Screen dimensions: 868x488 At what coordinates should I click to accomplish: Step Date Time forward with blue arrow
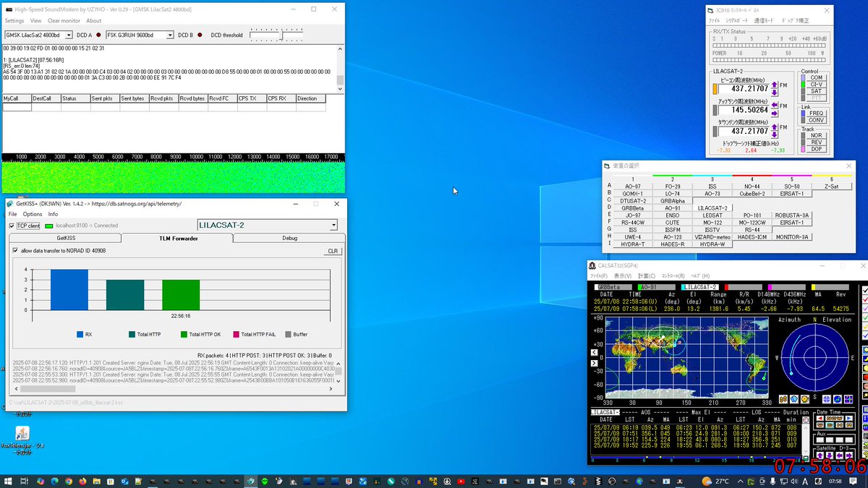(849, 418)
